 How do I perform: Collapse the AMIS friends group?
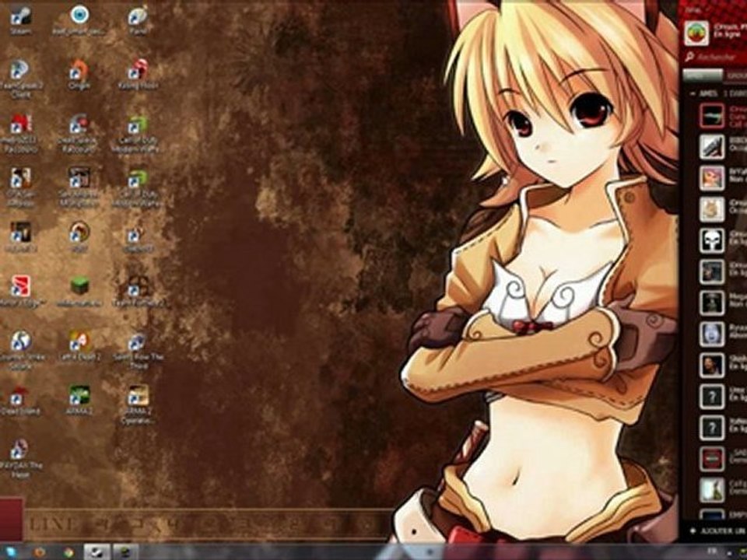coord(693,94)
